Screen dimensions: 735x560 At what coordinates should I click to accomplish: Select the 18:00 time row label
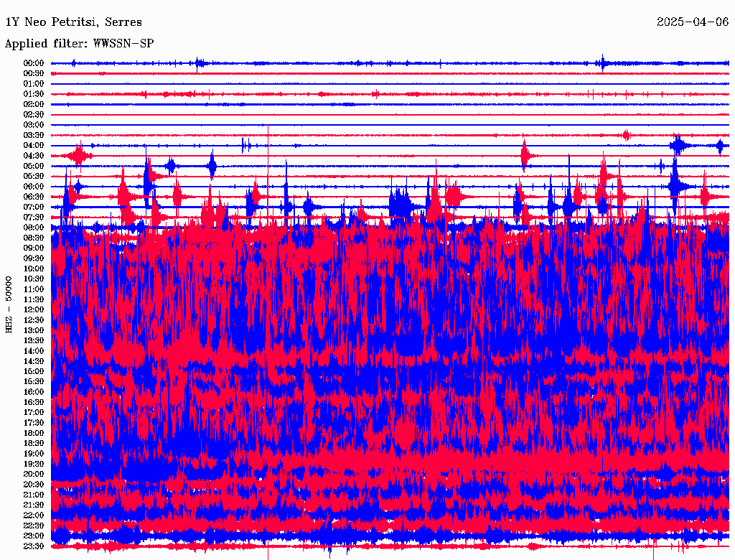coord(34,433)
